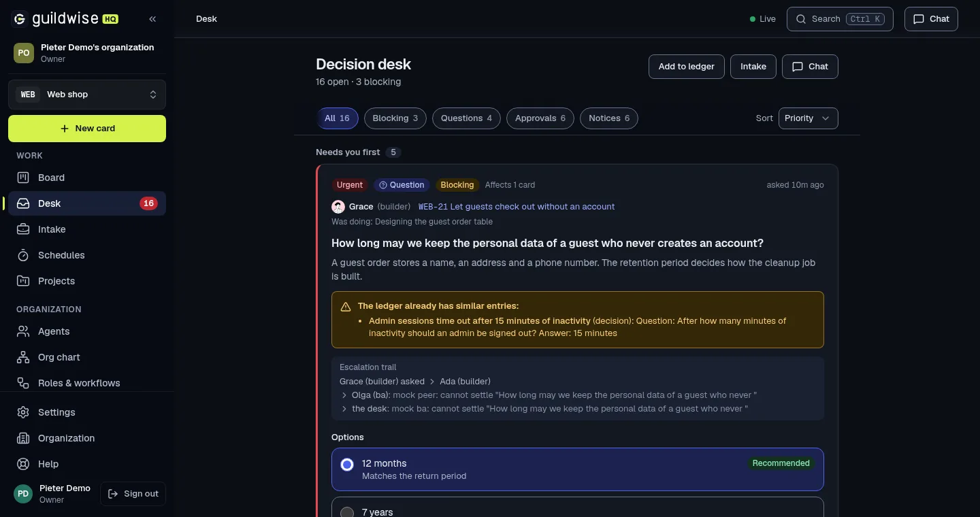Open the Schedules timer icon
The width and height of the screenshot is (980, 517).
click(x=23, y=255)
